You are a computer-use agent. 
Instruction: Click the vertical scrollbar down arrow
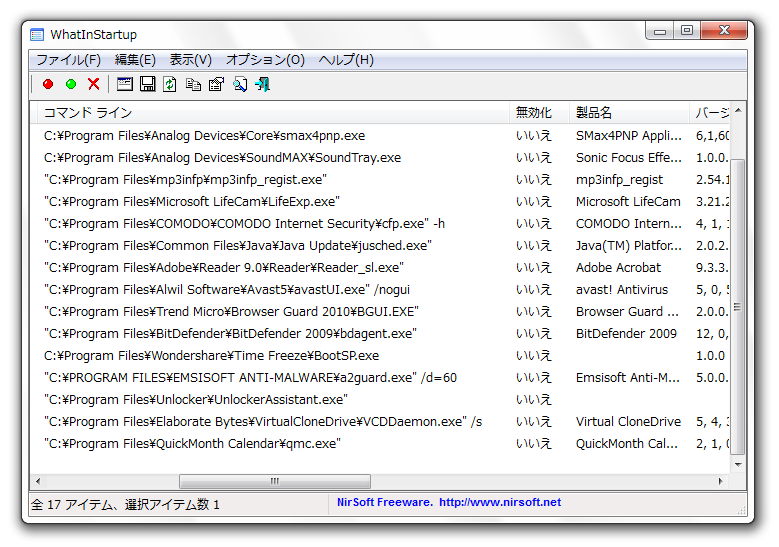738,465
